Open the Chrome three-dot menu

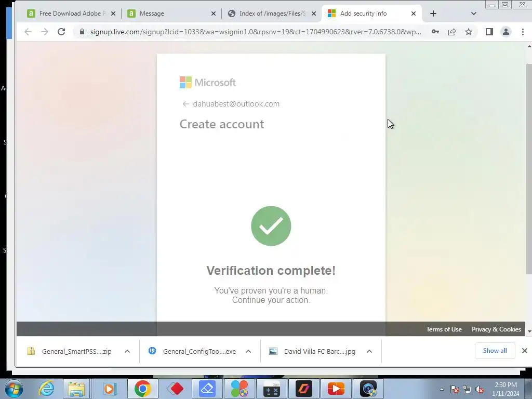pyautogui.click(x=523, y=32)
